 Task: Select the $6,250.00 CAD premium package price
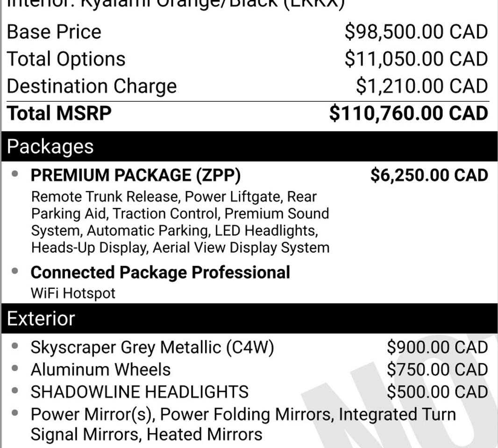tap(429, 175)
